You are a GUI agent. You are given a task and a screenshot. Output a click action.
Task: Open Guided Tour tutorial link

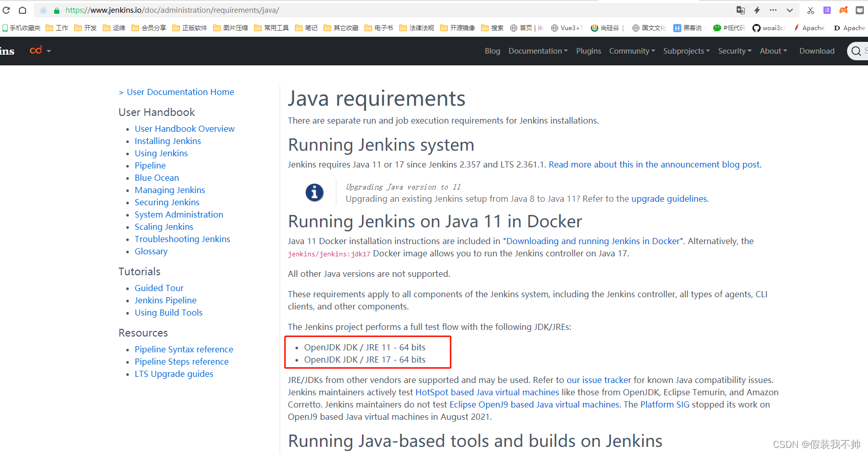pos(159,288)
